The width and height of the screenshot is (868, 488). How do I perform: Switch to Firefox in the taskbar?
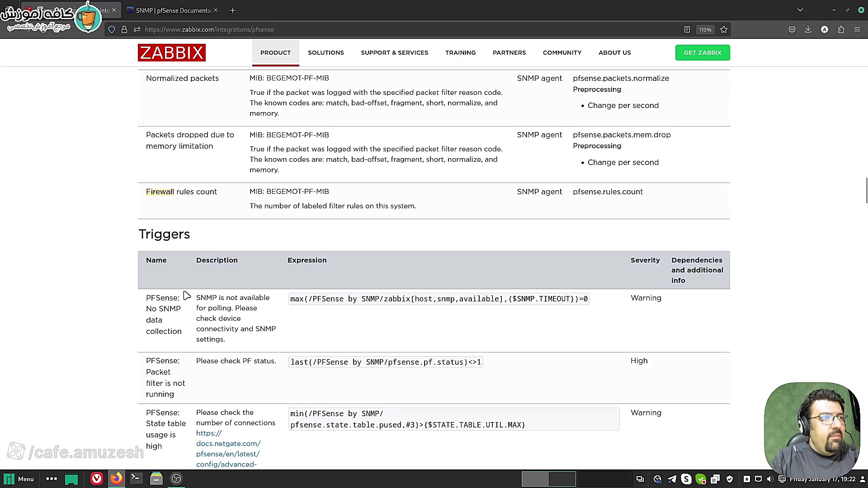pos(116,479)
